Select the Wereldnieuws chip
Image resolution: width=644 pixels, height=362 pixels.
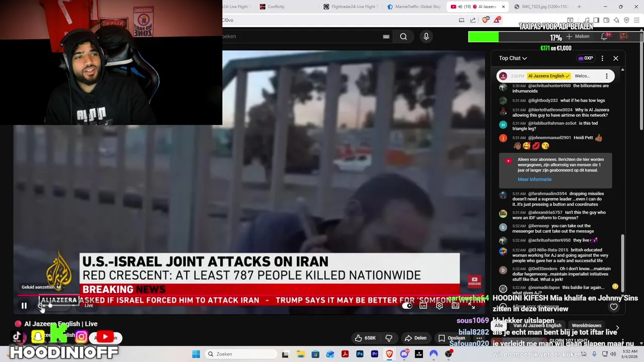coord(587,326)
